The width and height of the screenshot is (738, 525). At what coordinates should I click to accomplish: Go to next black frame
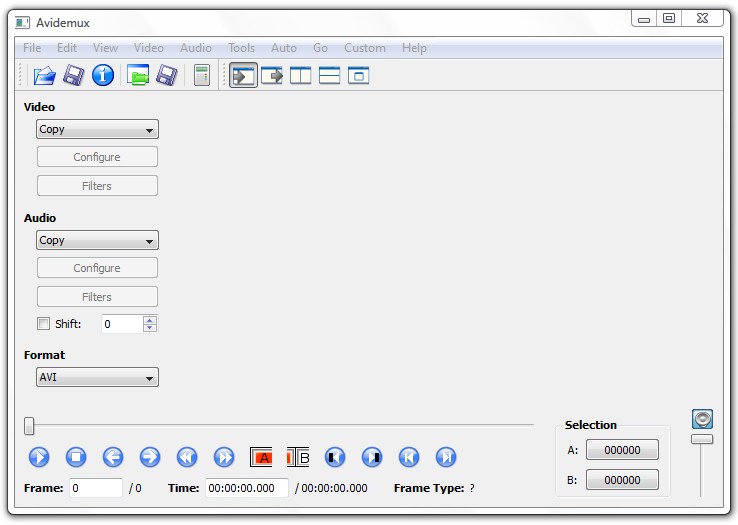pyautogui.click(x=372, y=457)
